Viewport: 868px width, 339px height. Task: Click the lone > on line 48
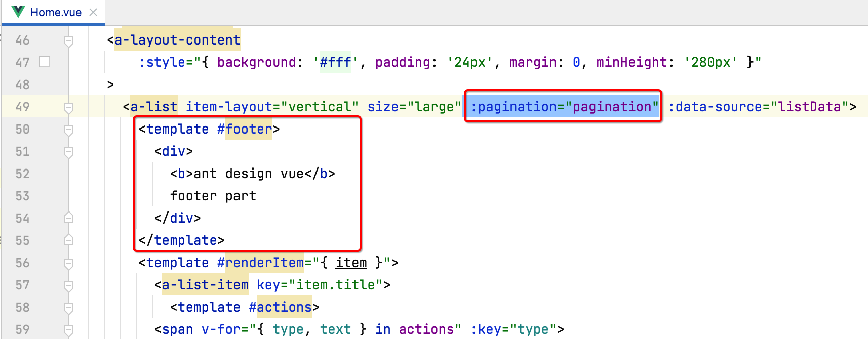click(110, 84)
